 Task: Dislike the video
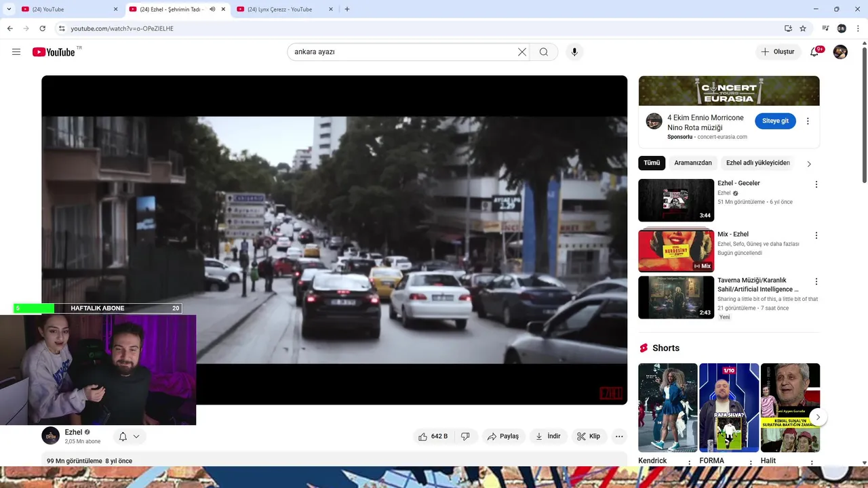465,436
